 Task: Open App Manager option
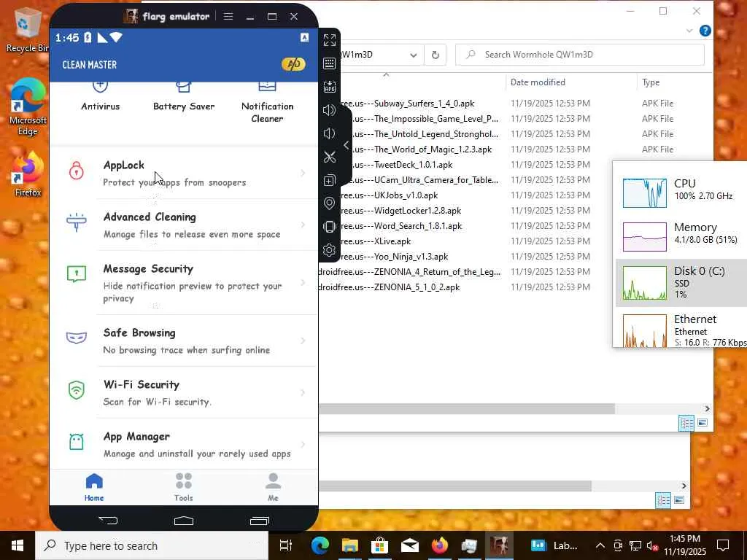184,444
